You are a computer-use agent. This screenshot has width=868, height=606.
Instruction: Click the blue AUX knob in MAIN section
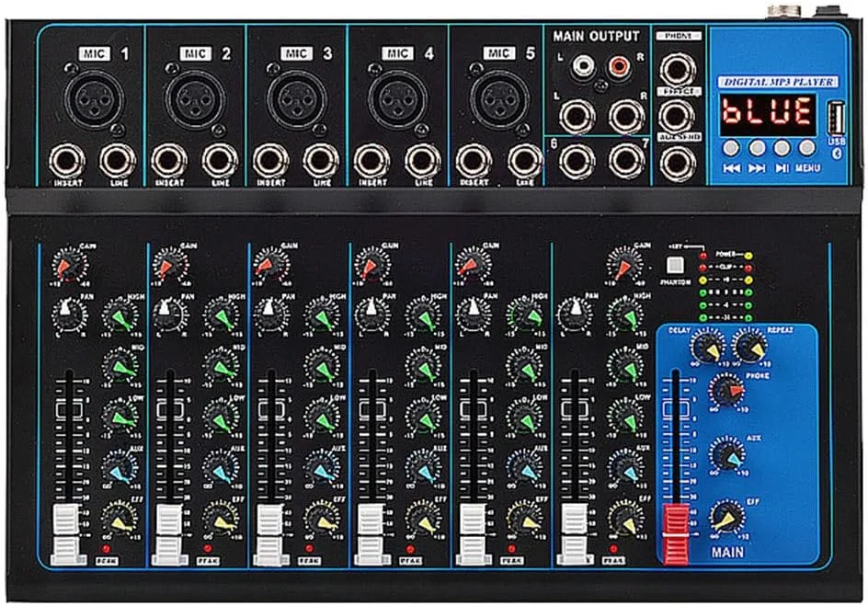tap(727, 454)
